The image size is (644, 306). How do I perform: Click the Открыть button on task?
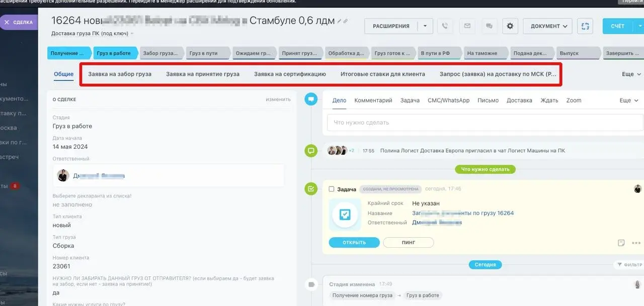click(354, 243)
